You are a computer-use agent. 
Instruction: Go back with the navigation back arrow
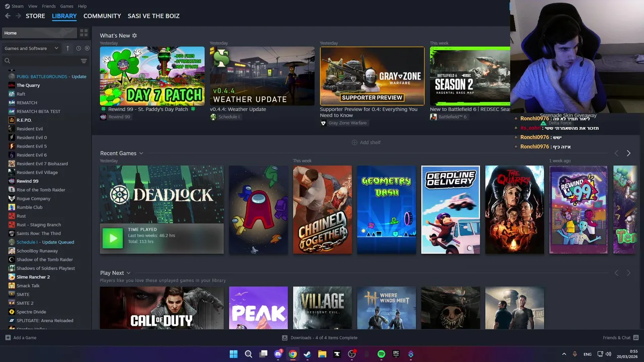[x=8, y=16]
